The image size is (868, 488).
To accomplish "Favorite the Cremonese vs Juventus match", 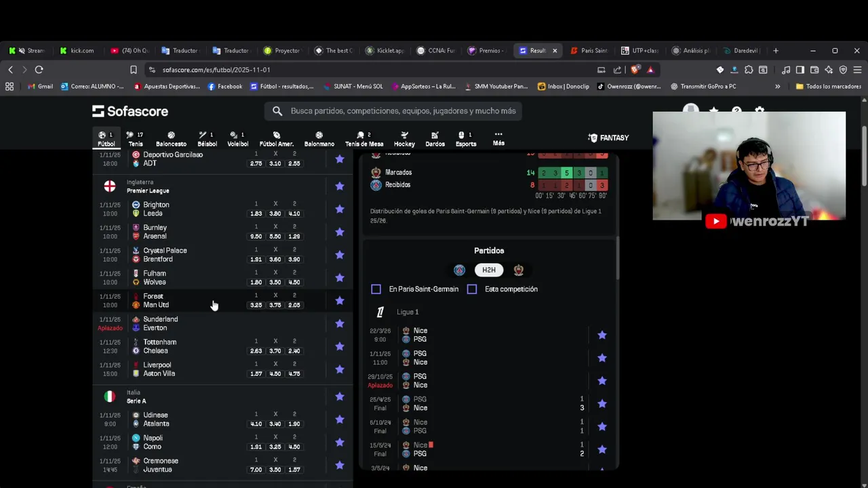I will 340,465.
